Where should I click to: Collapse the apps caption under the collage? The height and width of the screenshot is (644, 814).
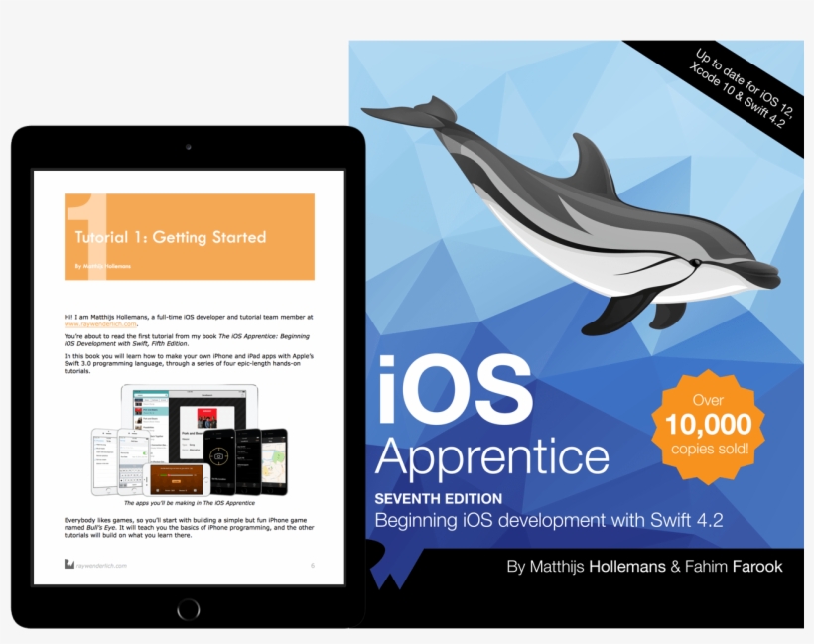click(191, 503)
